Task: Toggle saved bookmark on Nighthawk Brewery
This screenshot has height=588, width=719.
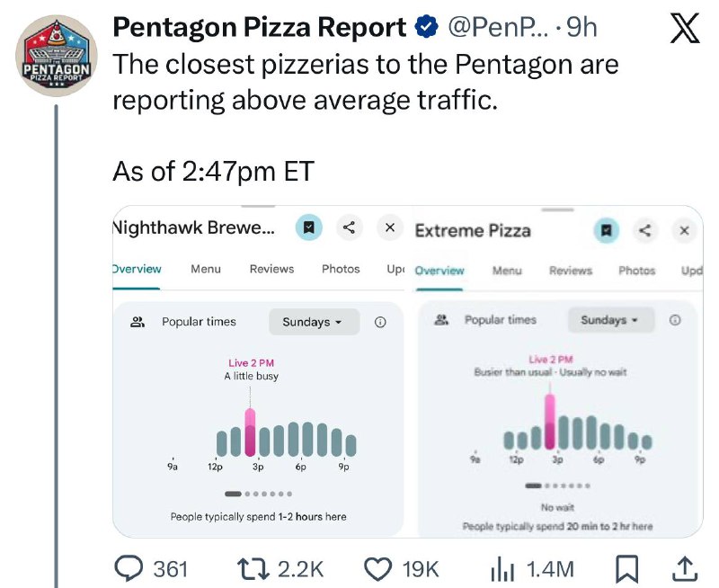Action: coord(308,228)
